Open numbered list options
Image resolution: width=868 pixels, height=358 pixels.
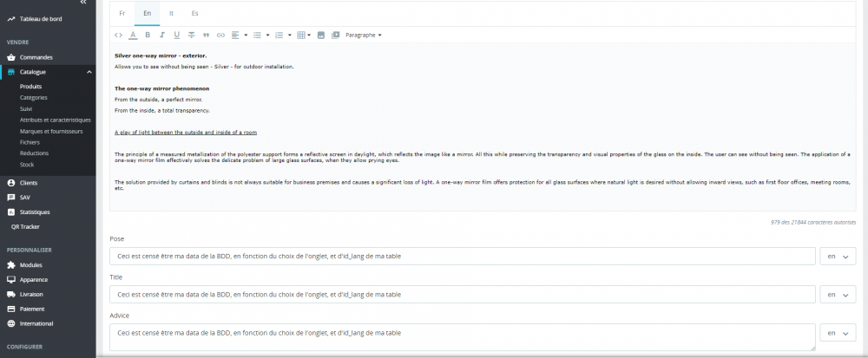tap(283, 35)
